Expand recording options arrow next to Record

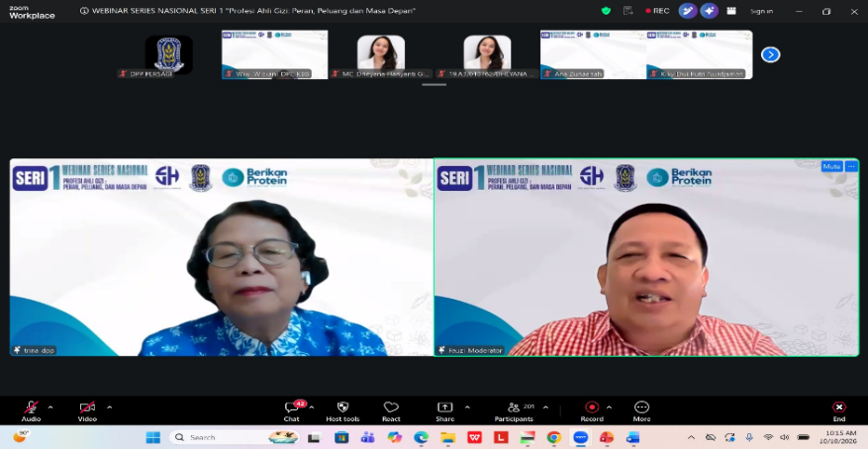[x=609, y=407]
